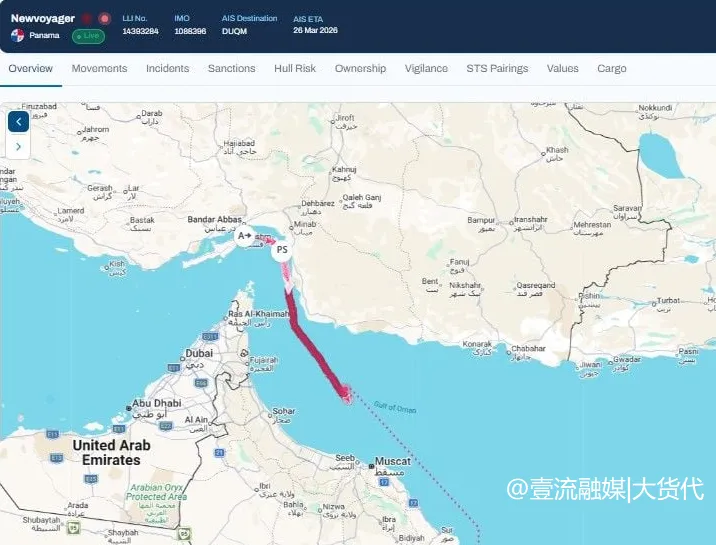
Task: Click the Newvoyager vessel name
Action: [x=42, y=19]
